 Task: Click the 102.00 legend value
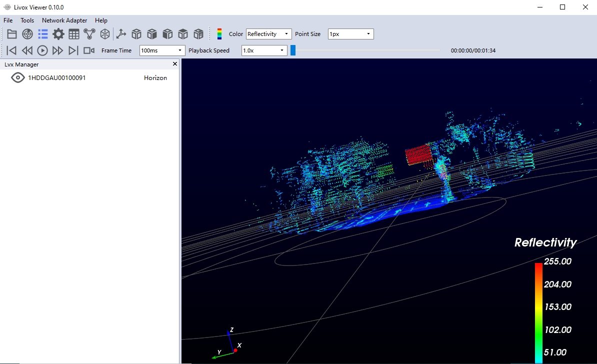click(558, 329)
